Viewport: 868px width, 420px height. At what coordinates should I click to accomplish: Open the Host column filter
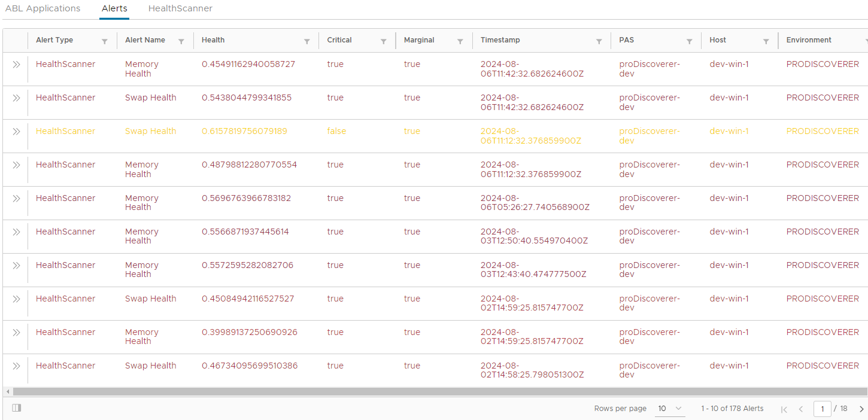[767, 40]
